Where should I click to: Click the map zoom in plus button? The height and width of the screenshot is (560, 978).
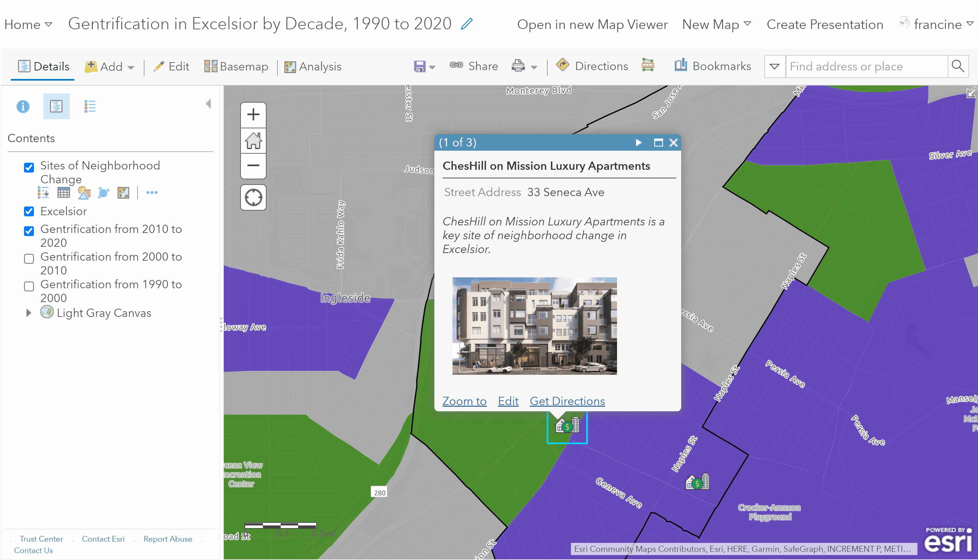tap(253, 115)
